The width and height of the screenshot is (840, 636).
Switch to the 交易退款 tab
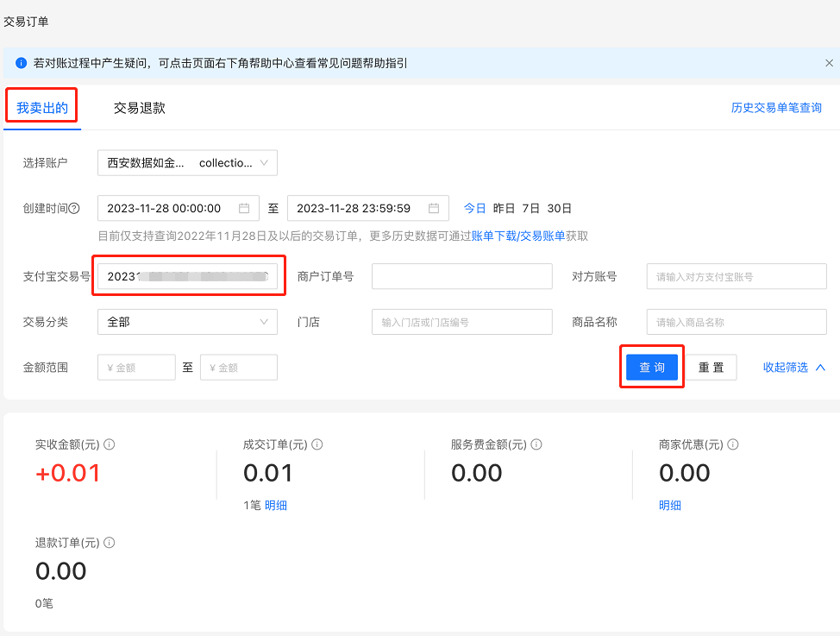140,108
